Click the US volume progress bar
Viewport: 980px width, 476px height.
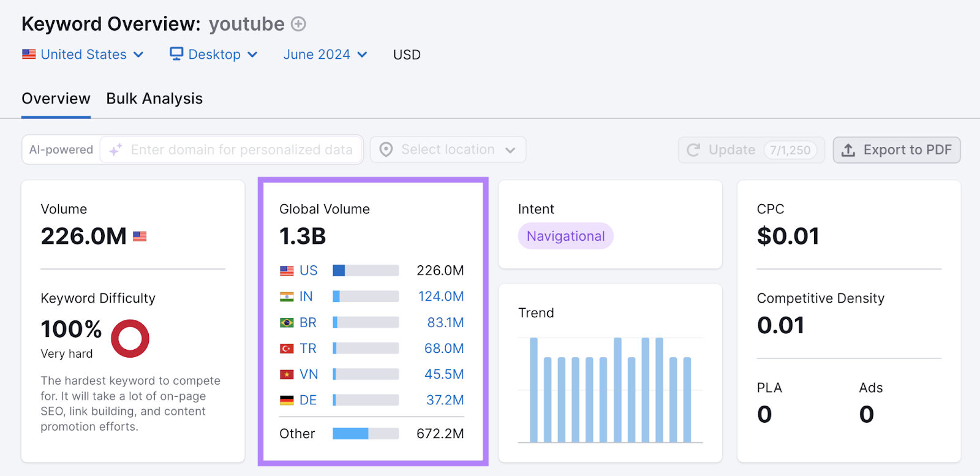tap(366, 271)
